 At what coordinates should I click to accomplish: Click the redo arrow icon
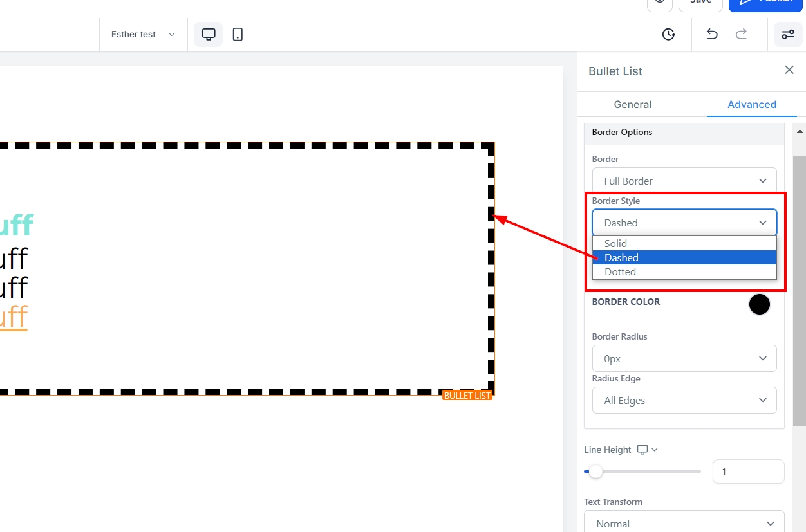[x=741, y=35]
